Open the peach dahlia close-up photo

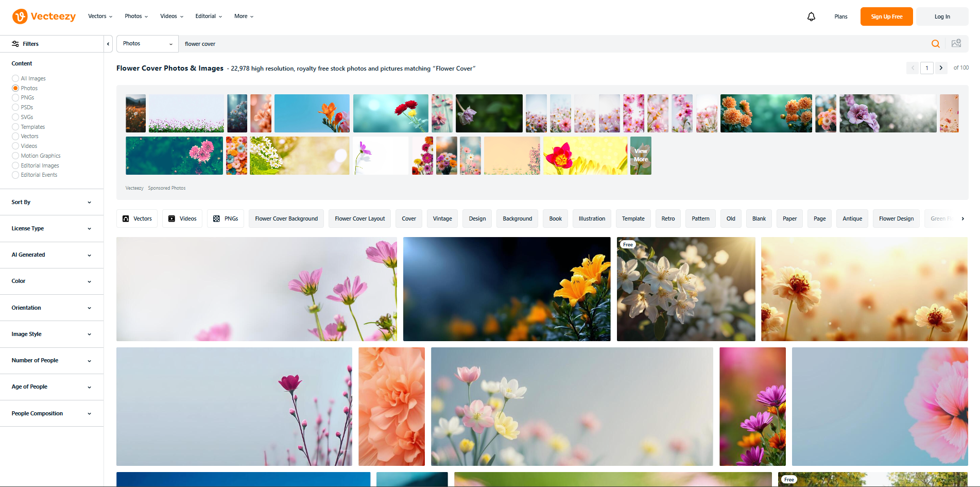[391, 407]
